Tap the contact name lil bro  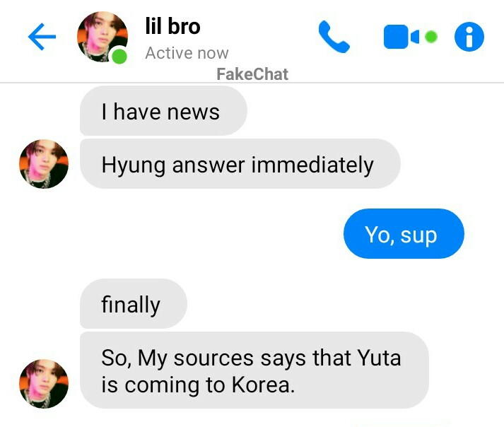172,26
